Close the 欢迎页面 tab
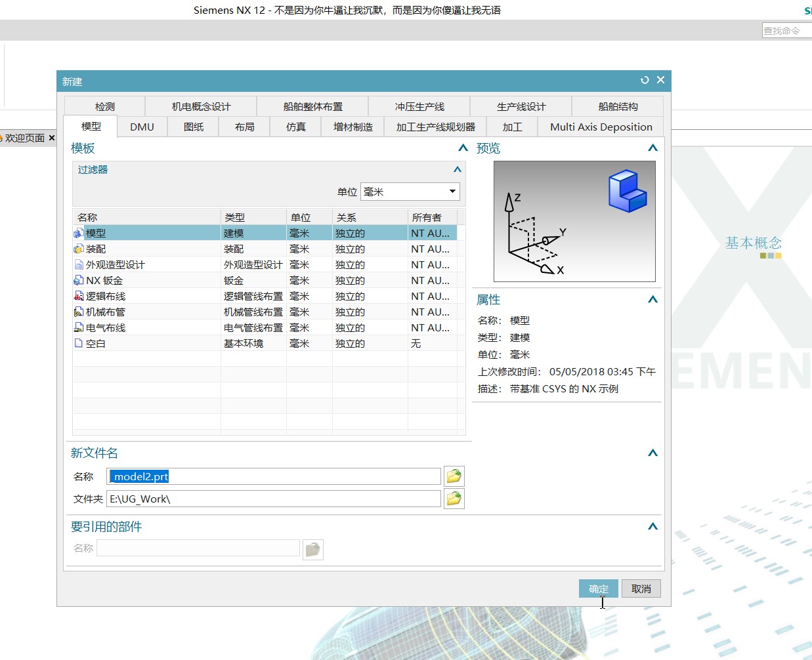Viewport: 812px width, 660px height. (52, 138)
